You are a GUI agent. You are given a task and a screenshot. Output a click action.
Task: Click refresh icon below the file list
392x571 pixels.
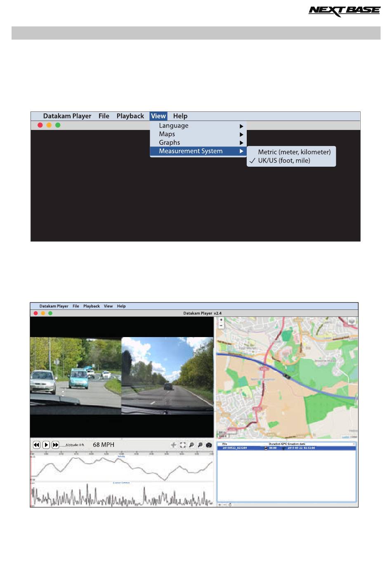click(x=230, y=505)
